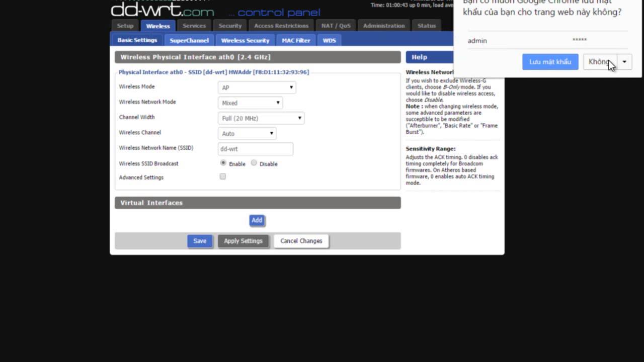Open the Services tab
The height and width of the screenshot is (362, 644).
(x=194, y=26)
